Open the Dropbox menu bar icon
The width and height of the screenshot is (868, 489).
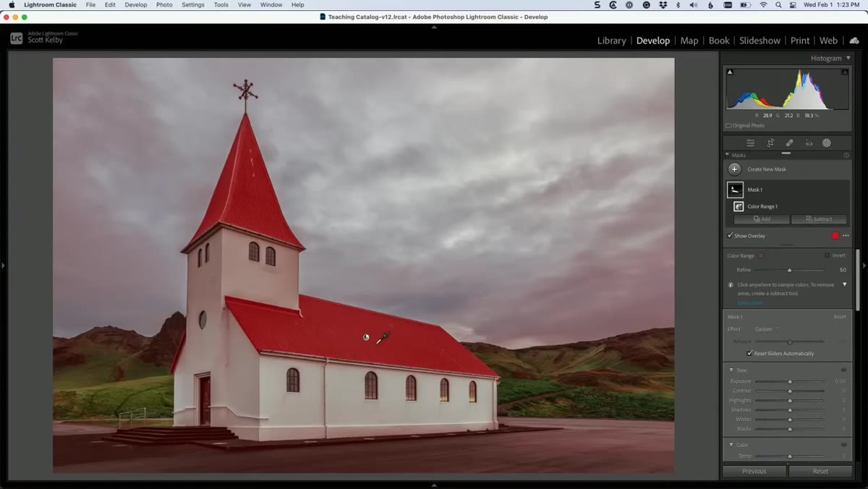click(662, 5)
